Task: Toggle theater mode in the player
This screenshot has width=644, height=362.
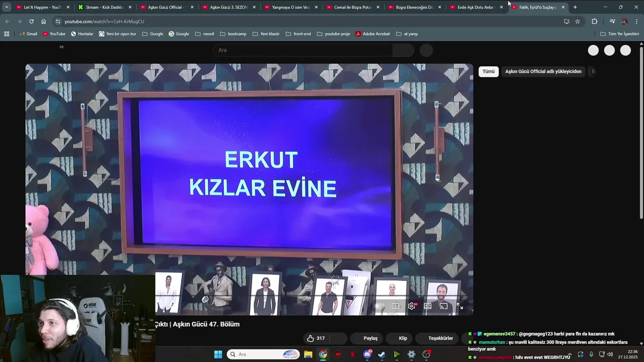Action: 428,306
